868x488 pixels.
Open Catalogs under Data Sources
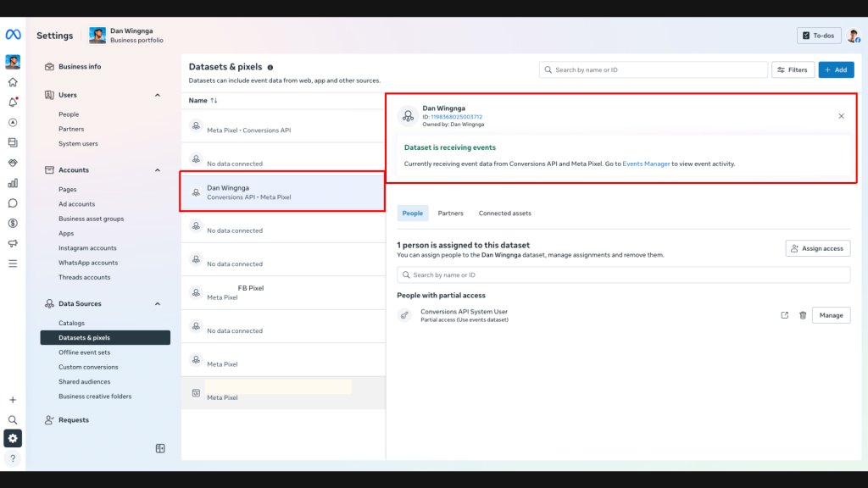[x=71, y=323]
